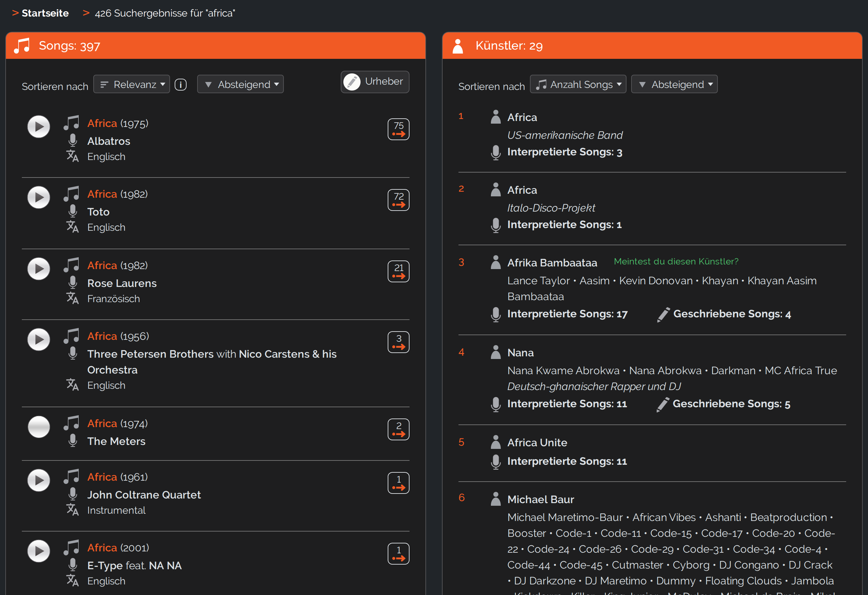Open the 75 versions badge for Albatros' Africa
This screenshot has width=868, height=595.
(x=399, y=129)
